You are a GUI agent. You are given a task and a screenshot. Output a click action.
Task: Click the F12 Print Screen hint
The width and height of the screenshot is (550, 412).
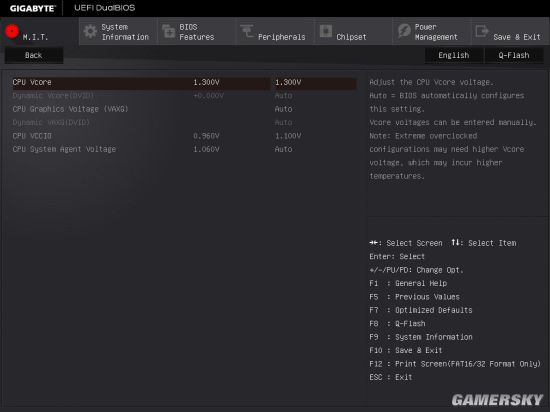(455, 364)
